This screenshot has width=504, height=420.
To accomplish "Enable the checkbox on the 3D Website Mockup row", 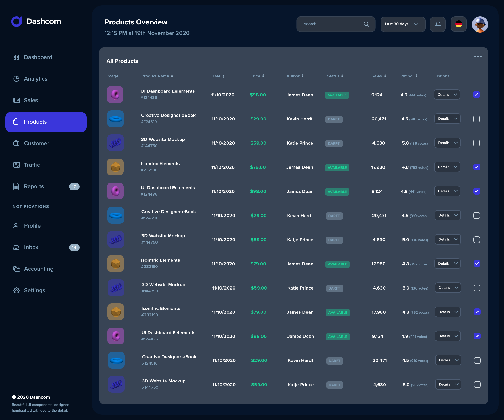I will point(476,143).
